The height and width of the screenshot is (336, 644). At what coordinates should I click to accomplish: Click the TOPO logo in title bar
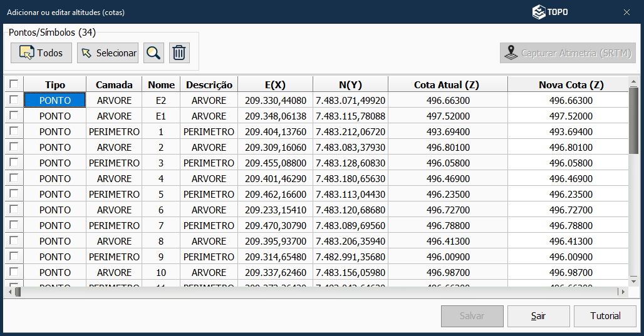pyautogui.click(x=550, y=12)
